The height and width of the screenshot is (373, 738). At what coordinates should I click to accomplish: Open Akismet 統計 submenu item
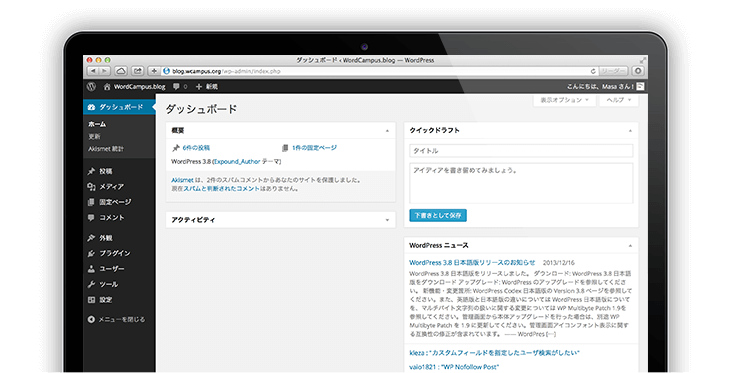[x=106, y=149]
